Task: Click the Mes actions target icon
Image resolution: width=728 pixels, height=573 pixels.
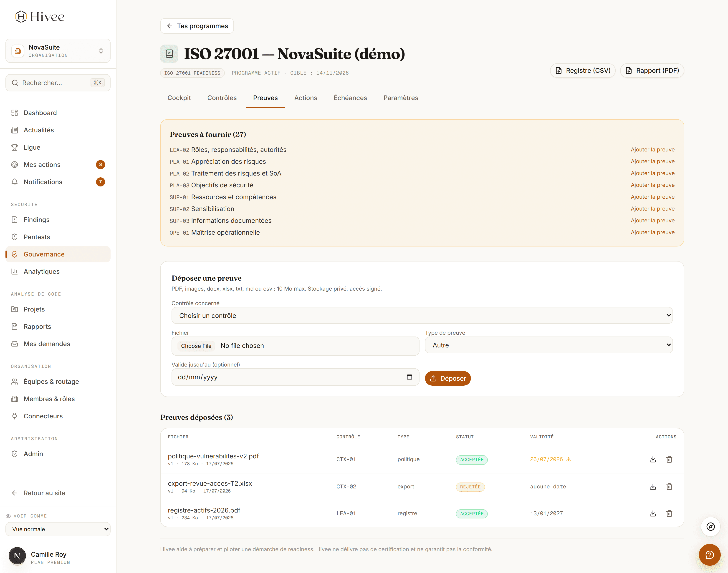Action: pyautogui.click(x=14, y=165)
